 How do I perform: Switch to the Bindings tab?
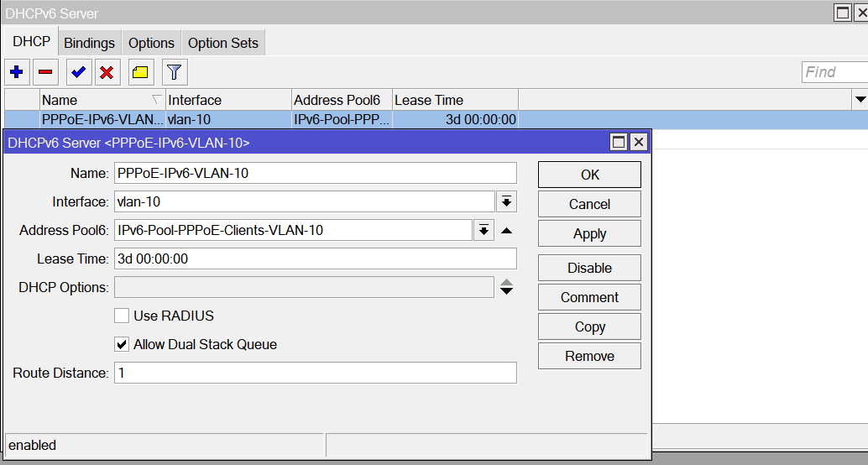click(89, 43)
